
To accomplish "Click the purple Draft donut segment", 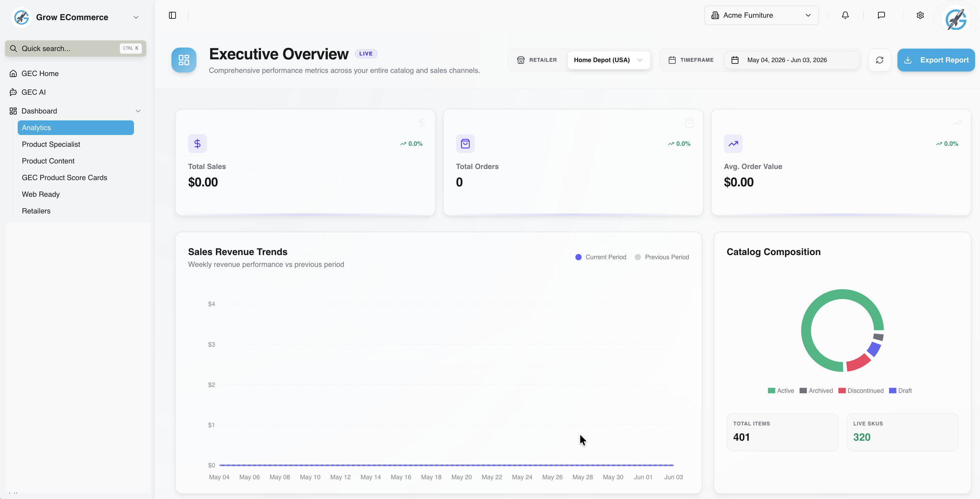I will (874, 349).
